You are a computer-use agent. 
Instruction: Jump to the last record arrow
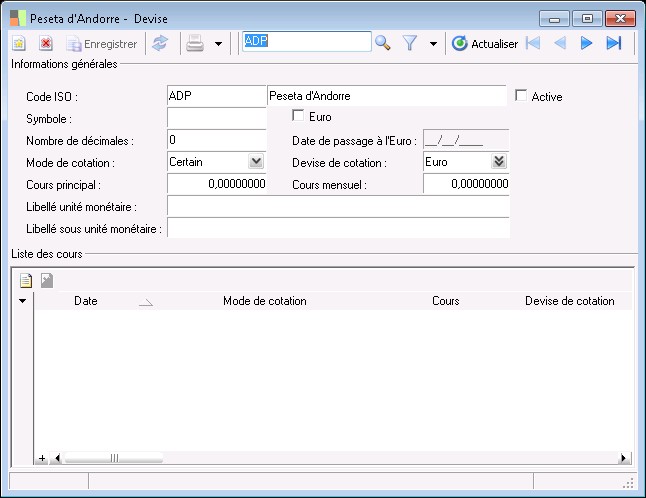(x=614, y=43)
